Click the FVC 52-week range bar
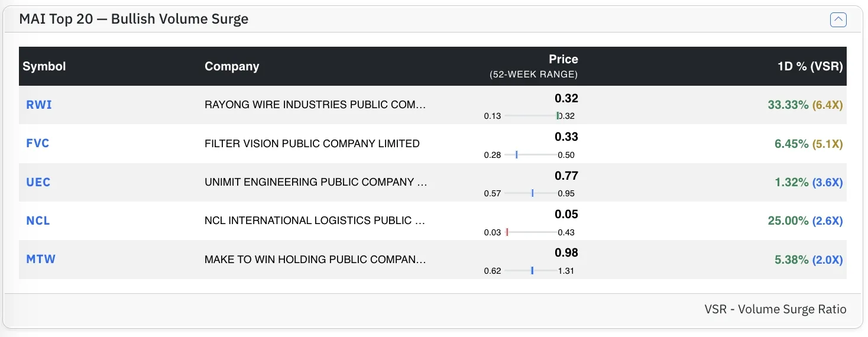Image resolution: width=868 pixels, height=337 pixels. tap(530, 155)
